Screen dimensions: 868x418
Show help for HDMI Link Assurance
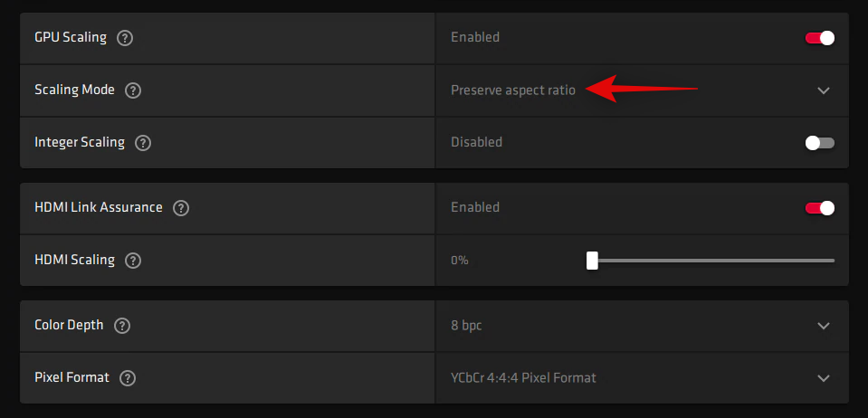(x=181, y=208)
